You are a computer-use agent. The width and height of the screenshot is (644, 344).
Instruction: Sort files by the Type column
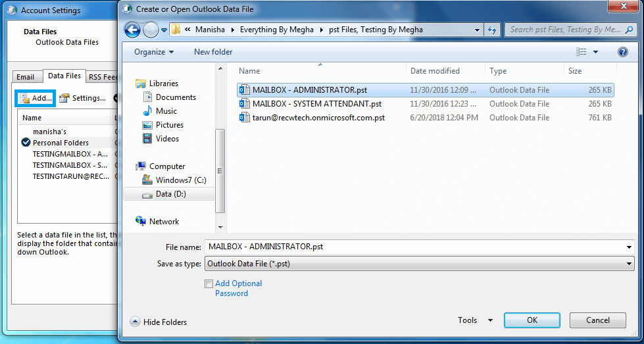point(524,70)
